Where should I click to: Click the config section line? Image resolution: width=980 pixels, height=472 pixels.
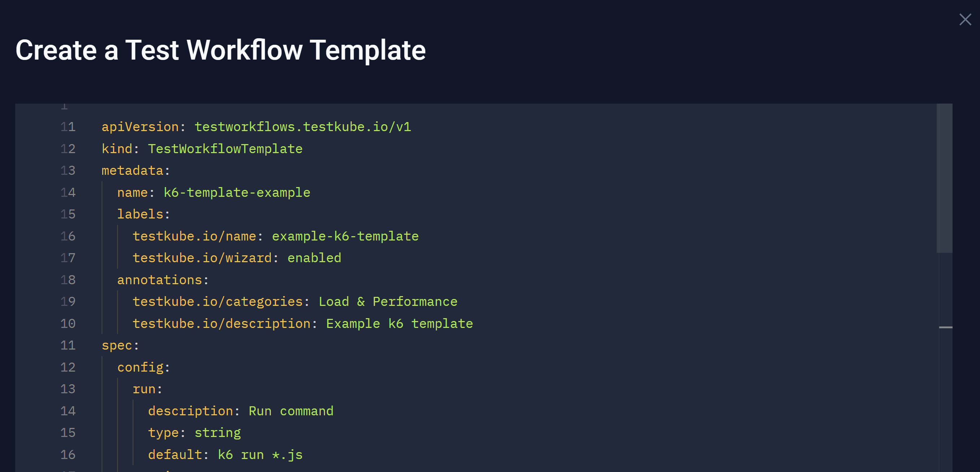pyautogui.click(x=143, y=367)
